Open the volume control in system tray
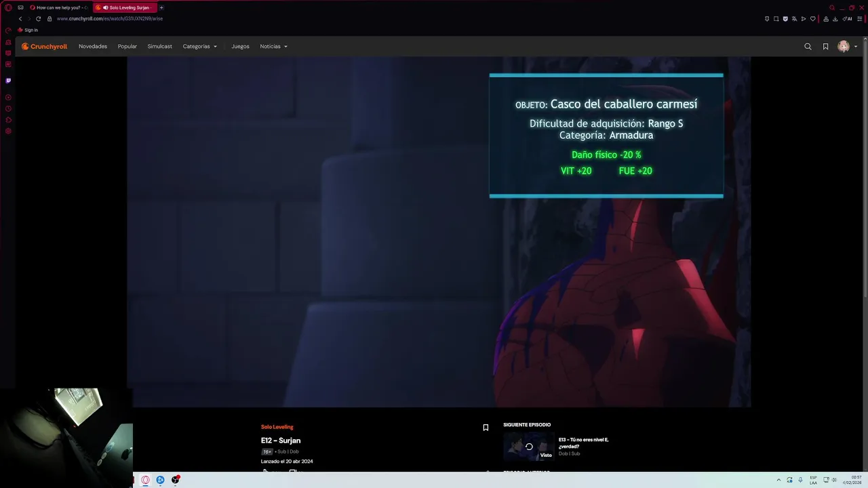Screen dimensions: 868x488 834,480
